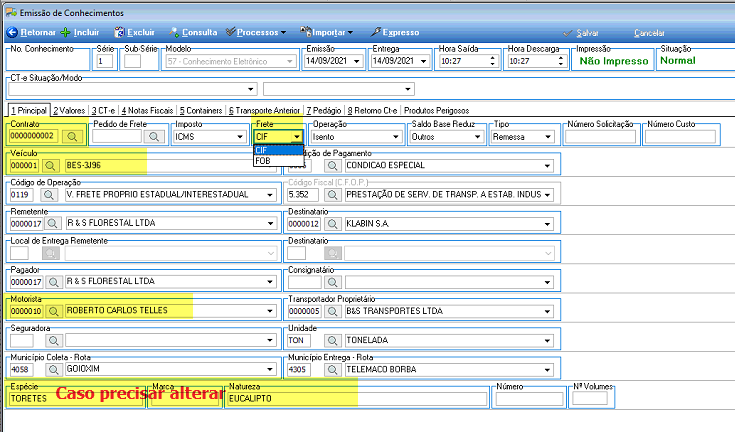This screenshot has width=735, height=432.
Task: Click Transportador Proprietário search icon
Action: [x=332, y=311]
